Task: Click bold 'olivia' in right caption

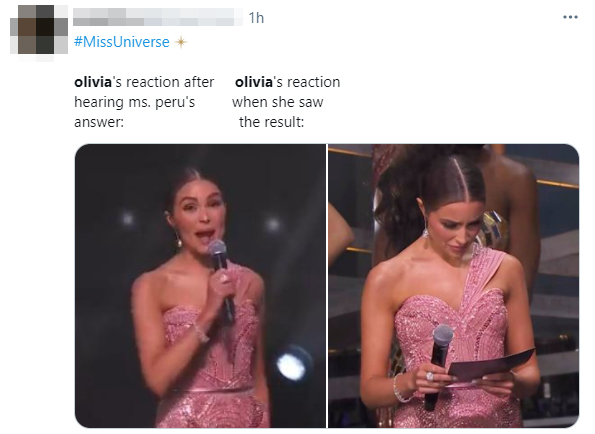Action: click(x=253, y=82)
